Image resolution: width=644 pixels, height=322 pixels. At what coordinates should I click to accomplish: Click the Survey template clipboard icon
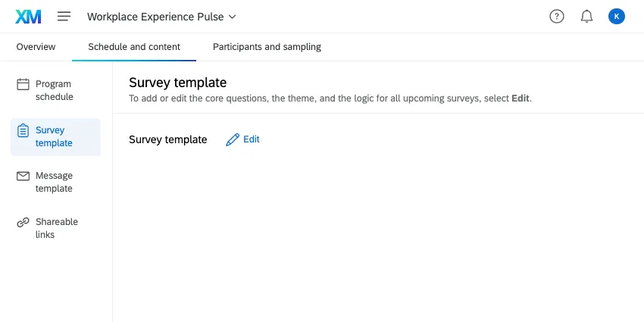tap(23, 130)
